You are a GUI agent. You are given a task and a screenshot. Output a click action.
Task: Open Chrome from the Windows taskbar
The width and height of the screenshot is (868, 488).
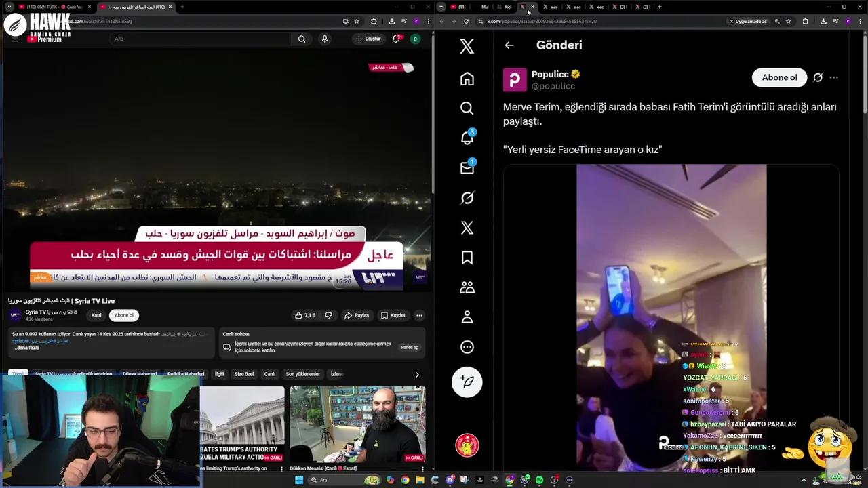point(405,480)
